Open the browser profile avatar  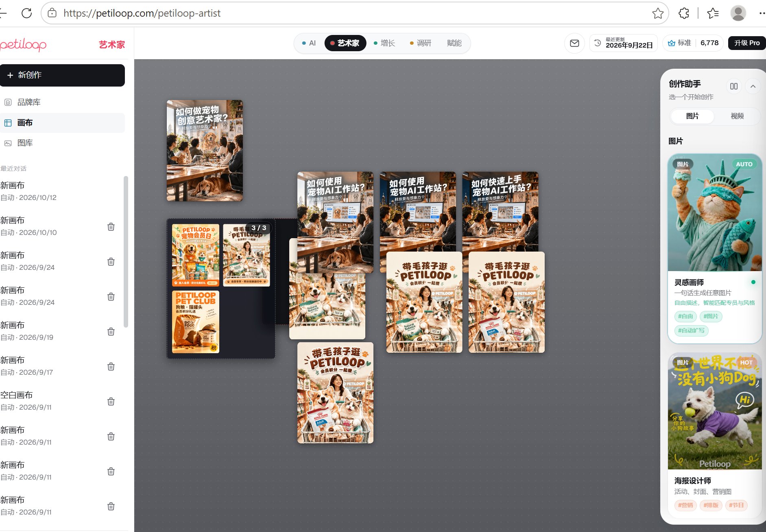coord(738,13)
